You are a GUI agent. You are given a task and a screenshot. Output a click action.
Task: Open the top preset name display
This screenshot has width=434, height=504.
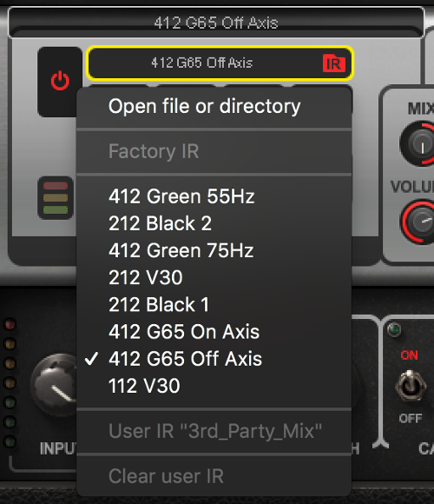coord(216,23)
